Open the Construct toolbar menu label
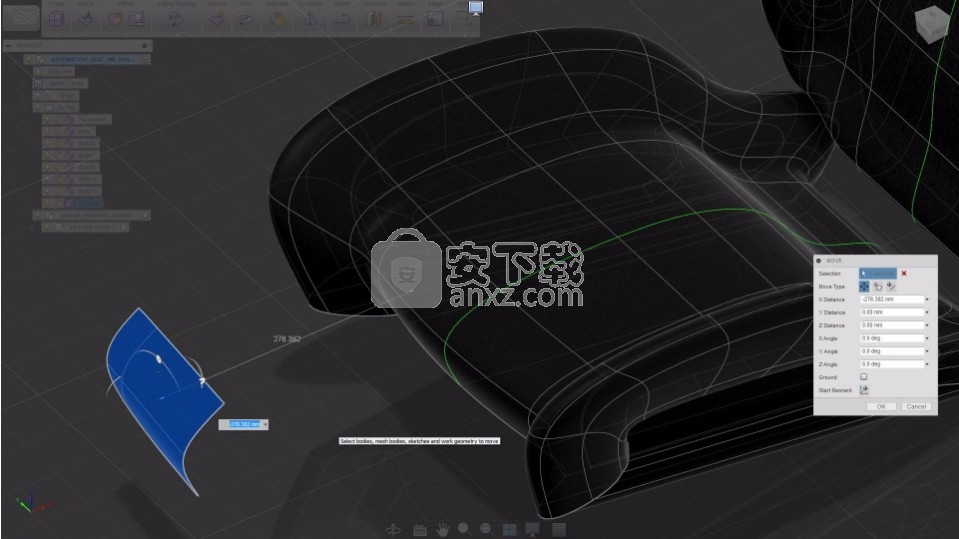This screenshot has height=539, width=959. click(374, 4)
